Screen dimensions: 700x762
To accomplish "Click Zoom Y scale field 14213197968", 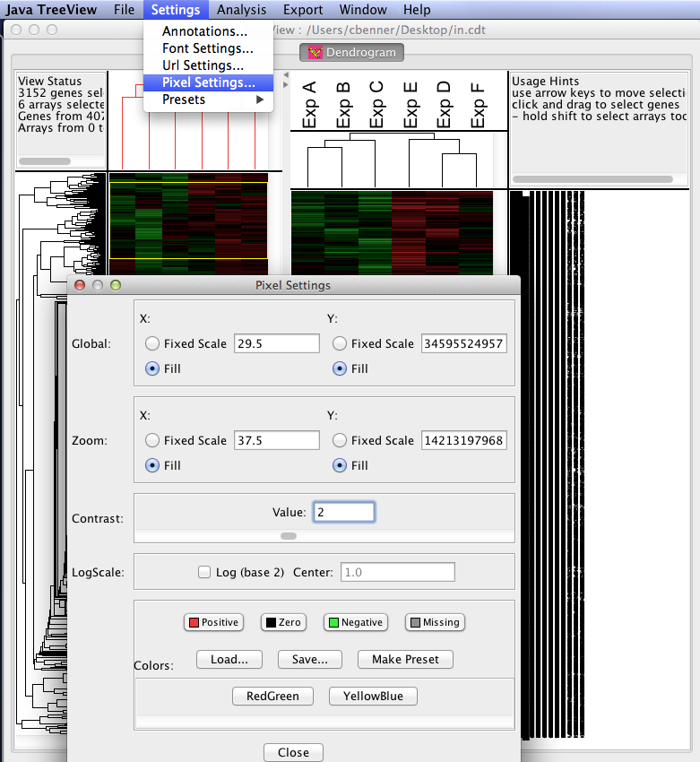I will point(464,440).
